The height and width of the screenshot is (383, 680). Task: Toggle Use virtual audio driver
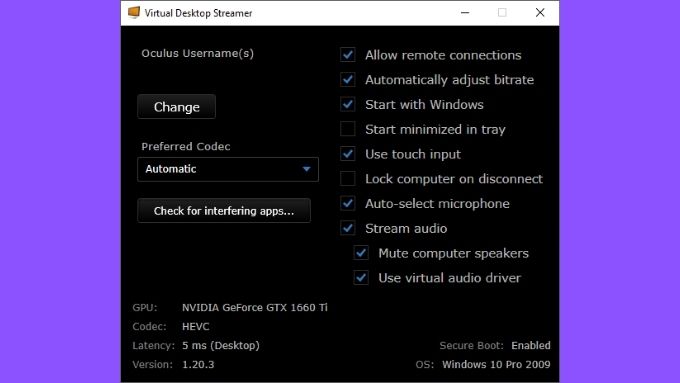[x=361, y=278]
